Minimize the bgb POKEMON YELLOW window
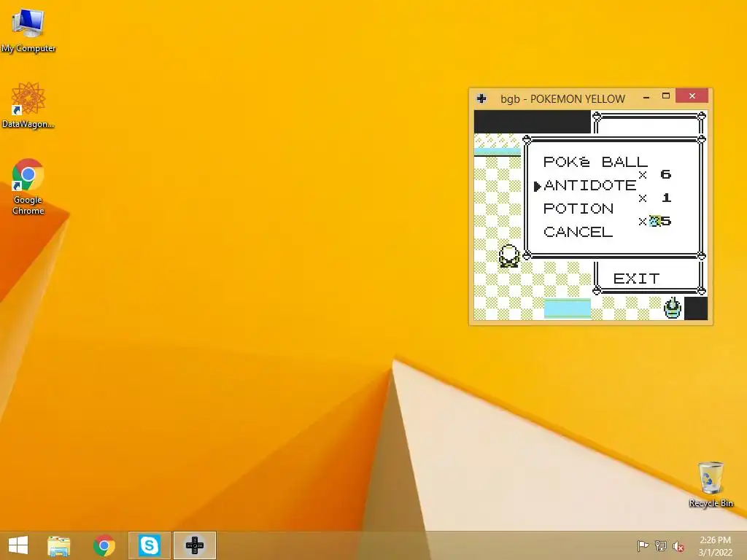This screenshot has width=747, height=560. coord(646,97)
